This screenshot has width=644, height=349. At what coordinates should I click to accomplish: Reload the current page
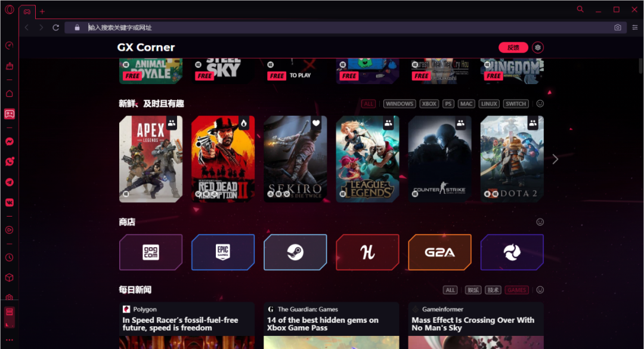click(x=56, y=27)
